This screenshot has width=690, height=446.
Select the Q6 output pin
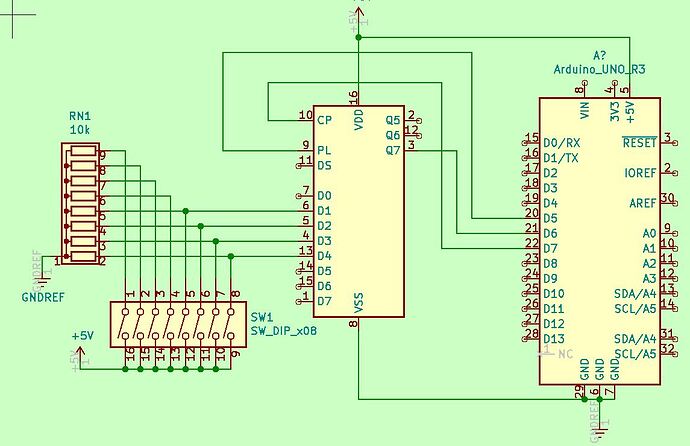point(393,135)
